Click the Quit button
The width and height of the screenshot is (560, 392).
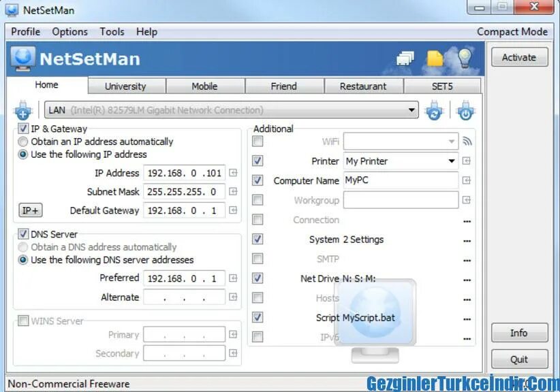pos(519,359)
